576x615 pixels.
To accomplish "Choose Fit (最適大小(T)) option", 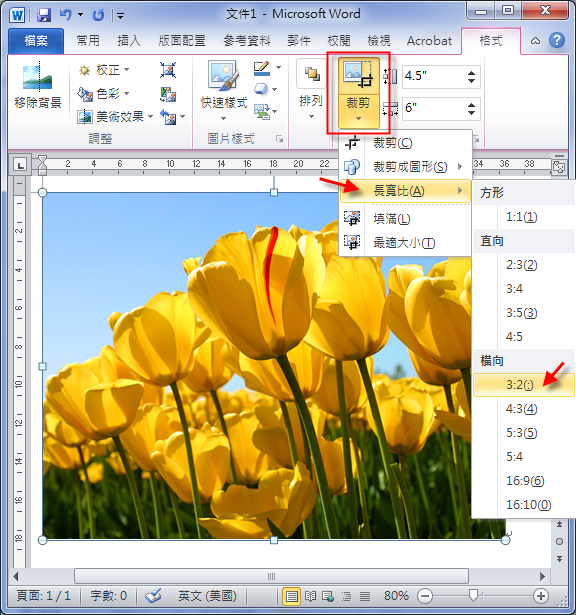I will coord(405,243).
